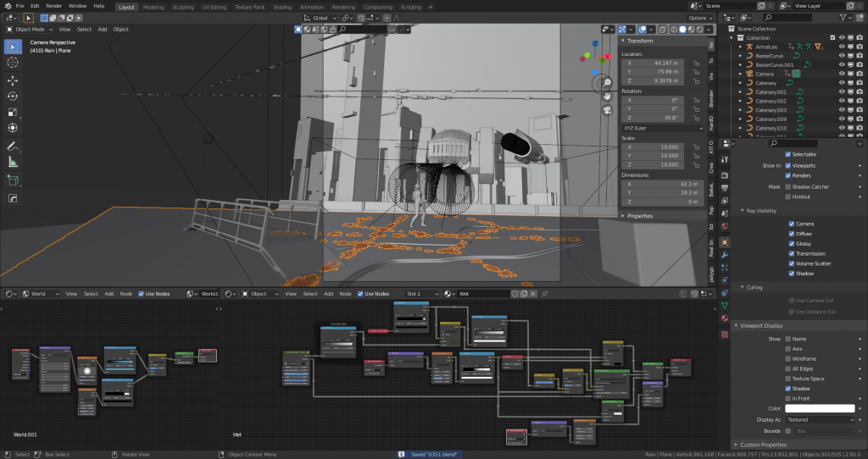Select the Add Cube tool

(x=13, y=180)
